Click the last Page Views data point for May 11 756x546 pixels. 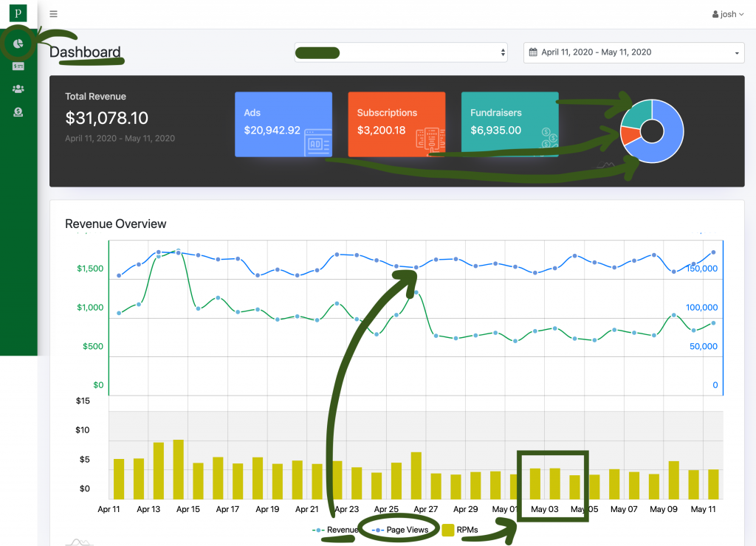714,252
